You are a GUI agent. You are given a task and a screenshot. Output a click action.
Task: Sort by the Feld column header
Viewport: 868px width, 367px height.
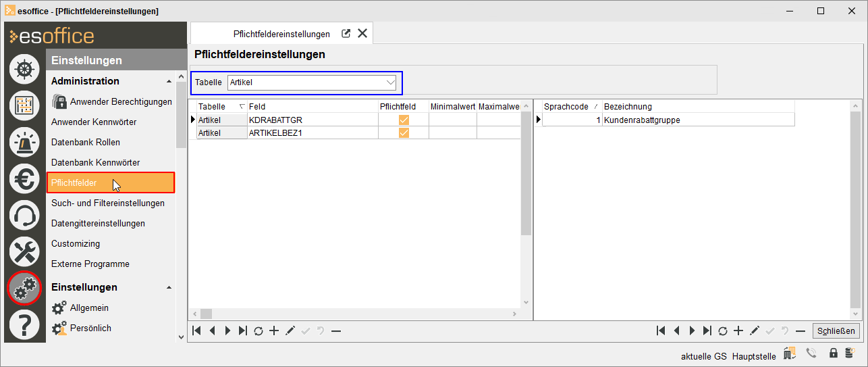tap(312, 107)
